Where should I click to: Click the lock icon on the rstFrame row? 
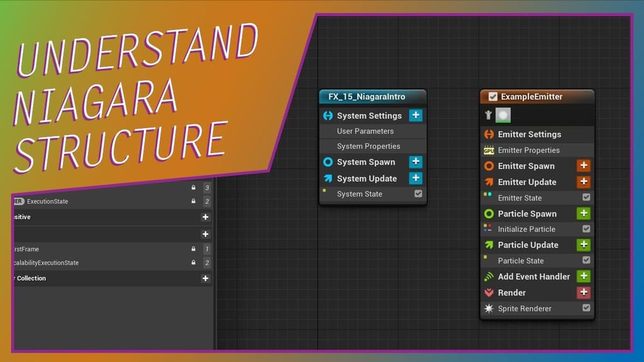click(194, 249)
